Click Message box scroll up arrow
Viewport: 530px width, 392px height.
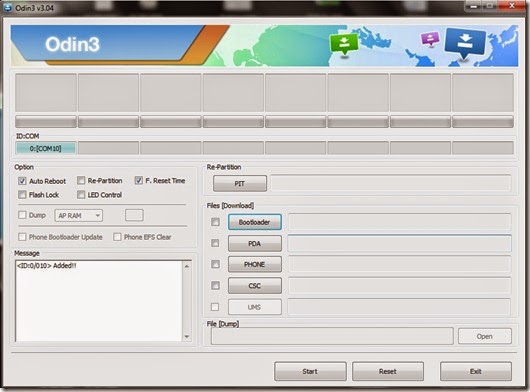tap(187, 266)
